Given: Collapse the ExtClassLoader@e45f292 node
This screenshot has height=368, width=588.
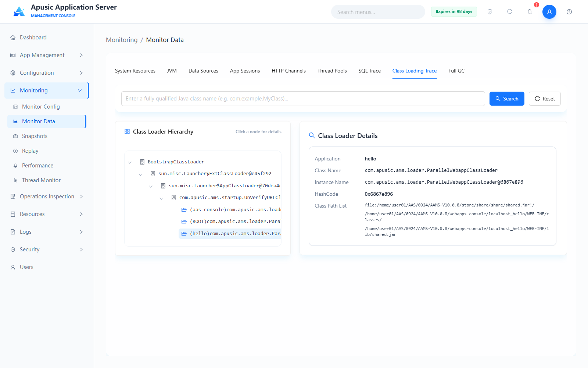Looking at the screenshot, I should point(140,174).
